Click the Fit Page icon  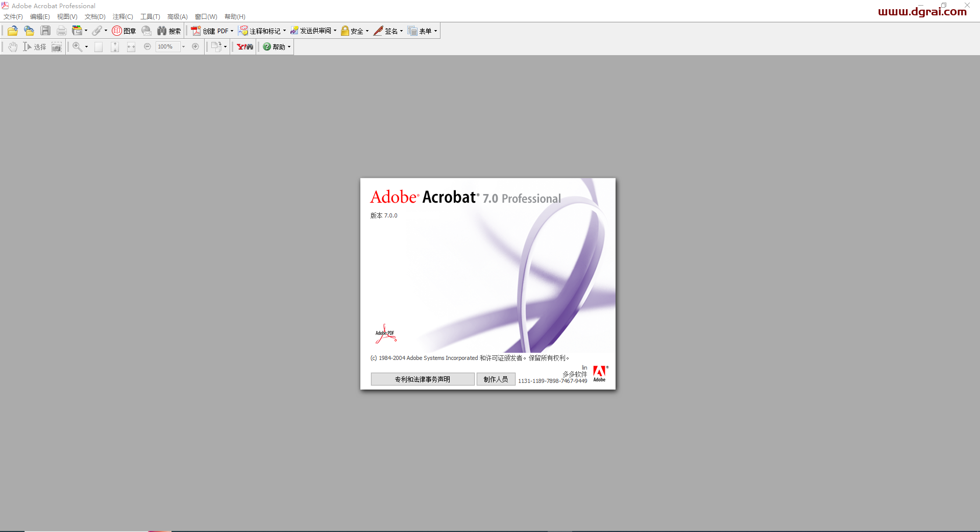point(115,46)
